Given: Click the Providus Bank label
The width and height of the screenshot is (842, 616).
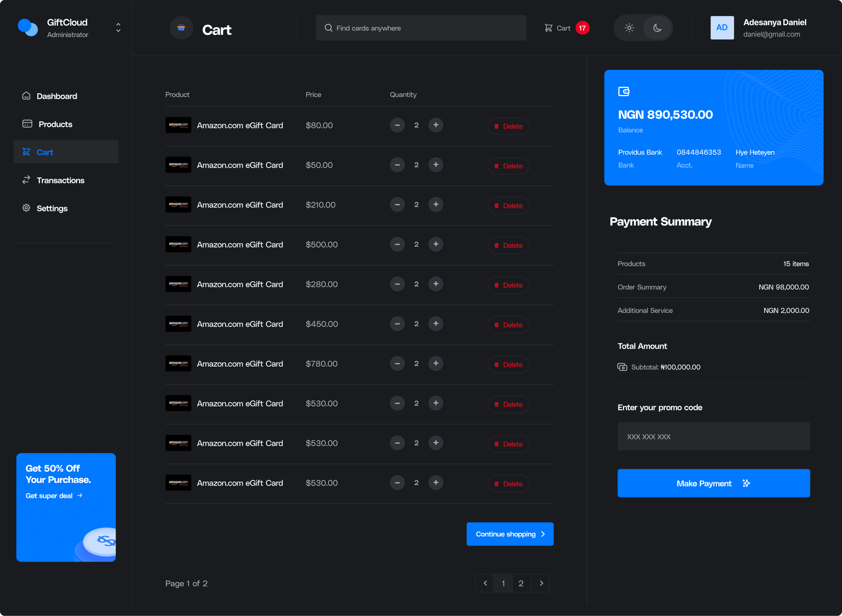Looking at the screenshot, I should click(640, 152).
